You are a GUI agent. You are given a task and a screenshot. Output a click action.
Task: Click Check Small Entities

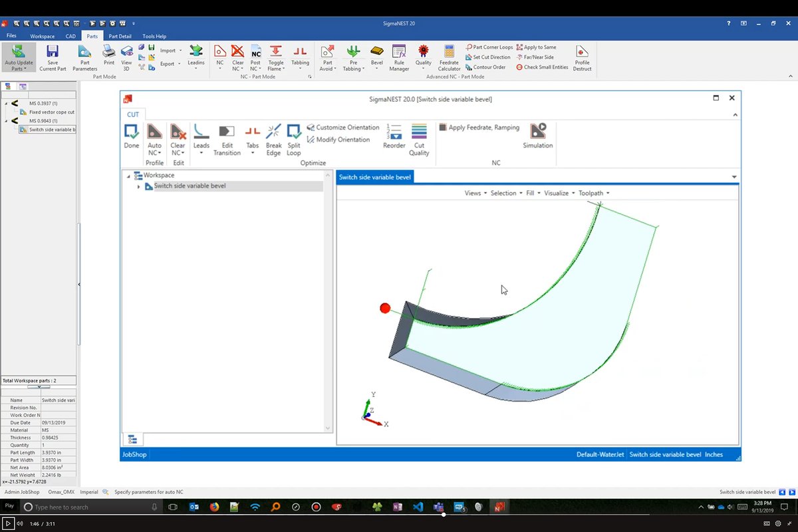pos(543,67)
